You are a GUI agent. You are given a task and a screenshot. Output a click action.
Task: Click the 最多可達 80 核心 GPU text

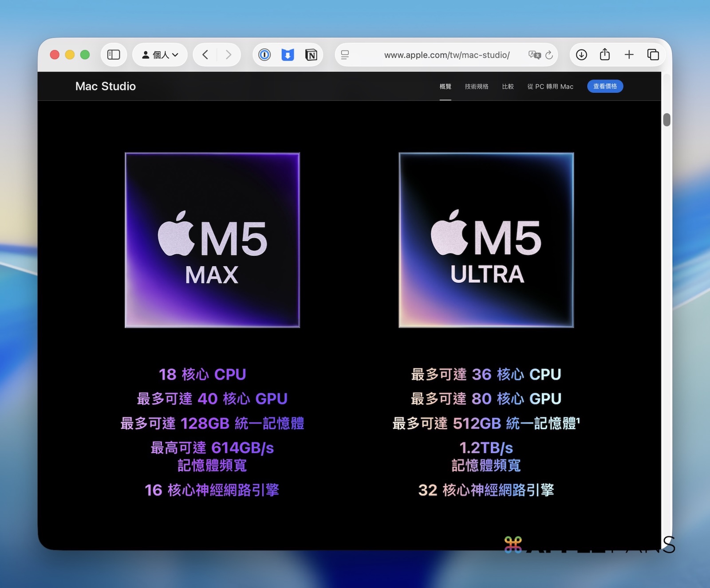tap(486, 399)
